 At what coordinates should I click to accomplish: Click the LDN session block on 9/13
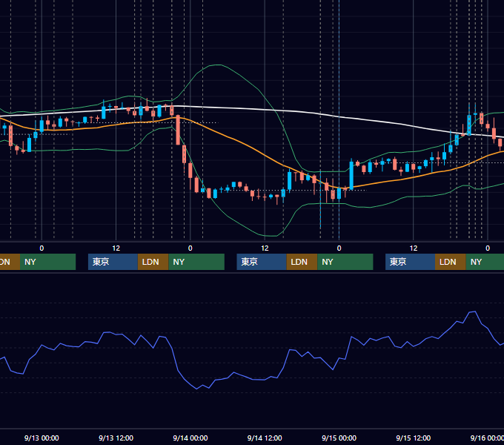(x=153, y=262)
